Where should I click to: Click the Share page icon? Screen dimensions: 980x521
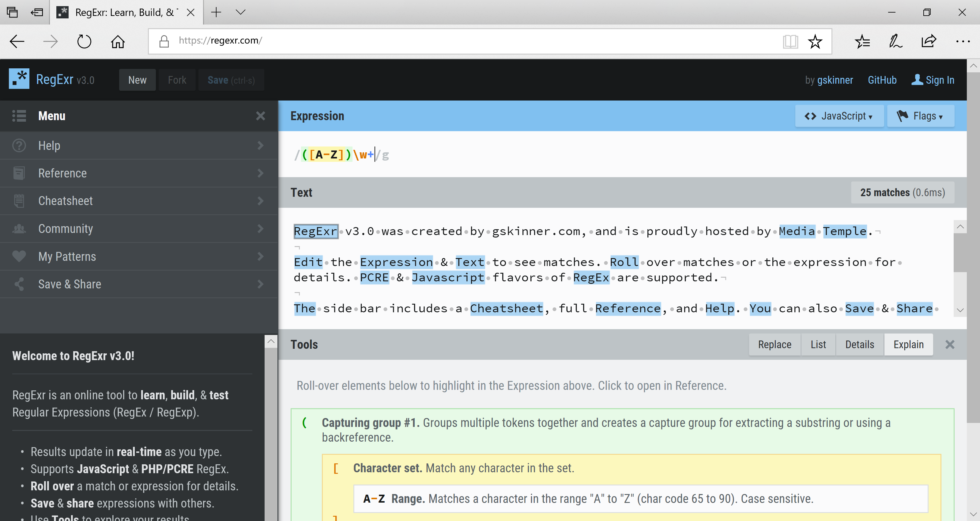pyautogui.click(x=929, y=41)
